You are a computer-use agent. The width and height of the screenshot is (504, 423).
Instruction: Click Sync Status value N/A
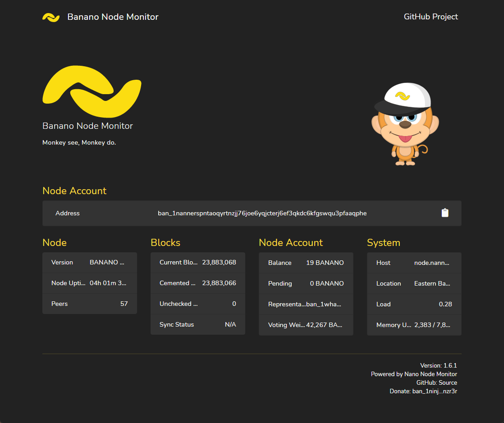[230, 324]
